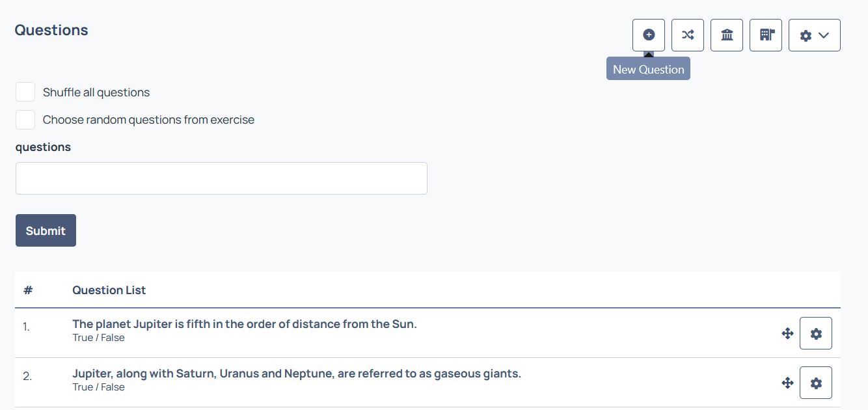Image resolution: width=868 pixels, height=410 pixels.
Task: Open the gear menu for the gaseous giants question
Action: coord(816,383)
